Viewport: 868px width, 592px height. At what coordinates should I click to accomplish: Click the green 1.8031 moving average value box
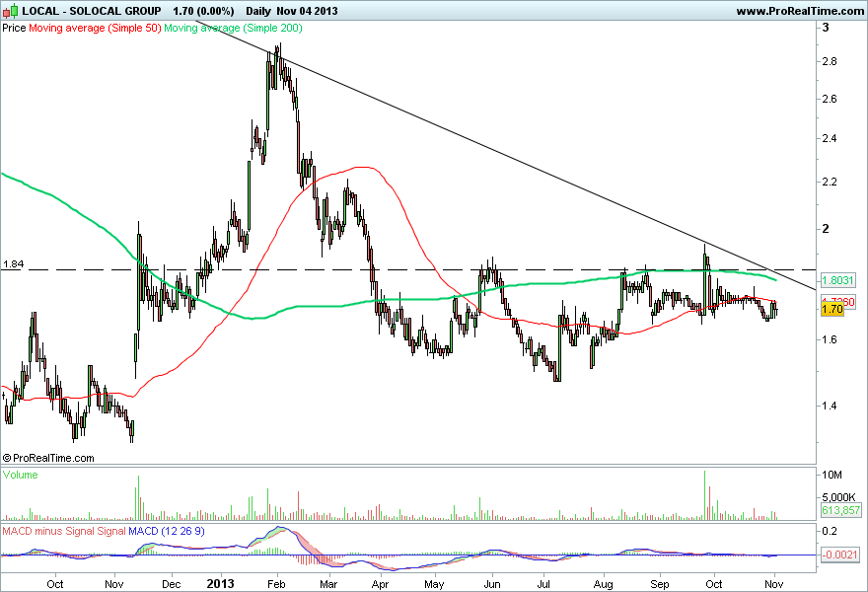click(837, 280)
